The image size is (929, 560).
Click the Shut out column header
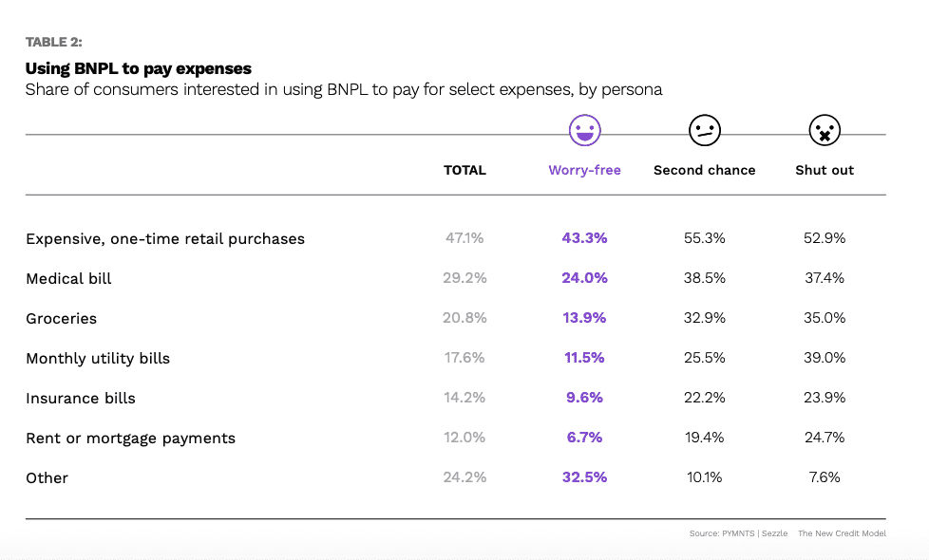[x=825, y=171]
